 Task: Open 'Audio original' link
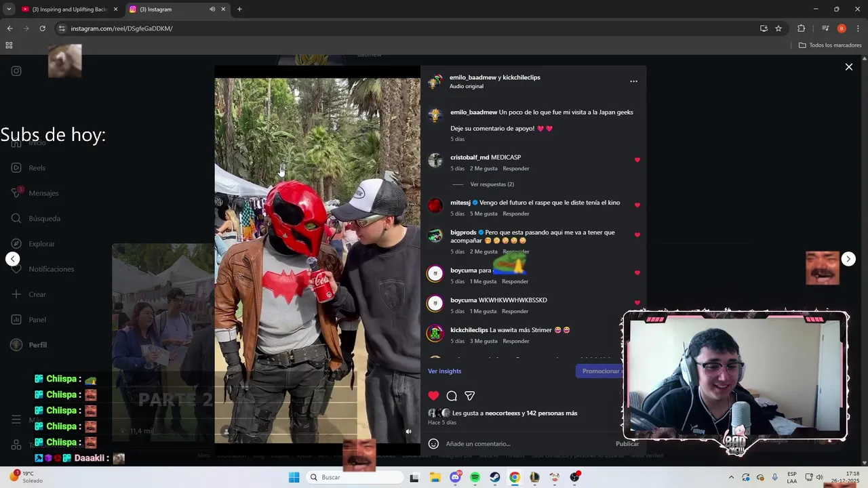[x=467, y=86]
